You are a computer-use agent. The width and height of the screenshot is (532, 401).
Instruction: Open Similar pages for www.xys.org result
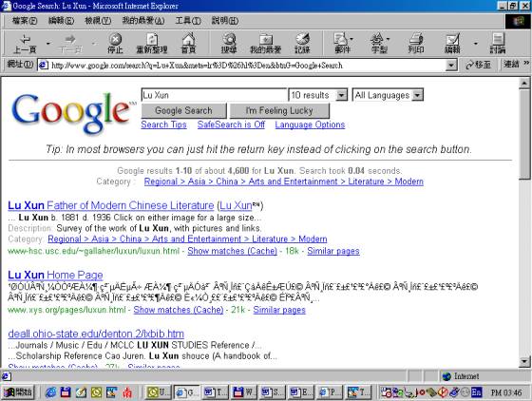pyautogui.click(x=279, y=310)
